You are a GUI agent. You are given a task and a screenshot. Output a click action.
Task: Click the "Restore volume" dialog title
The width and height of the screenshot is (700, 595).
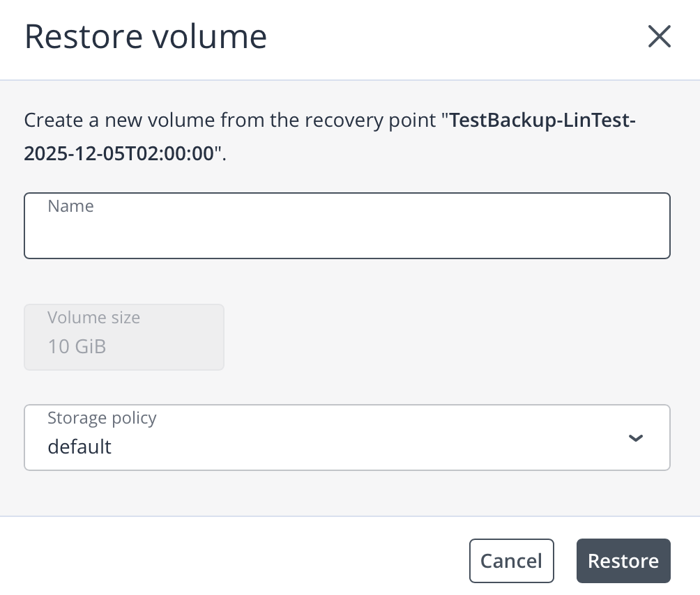click(x=146, y=36)
